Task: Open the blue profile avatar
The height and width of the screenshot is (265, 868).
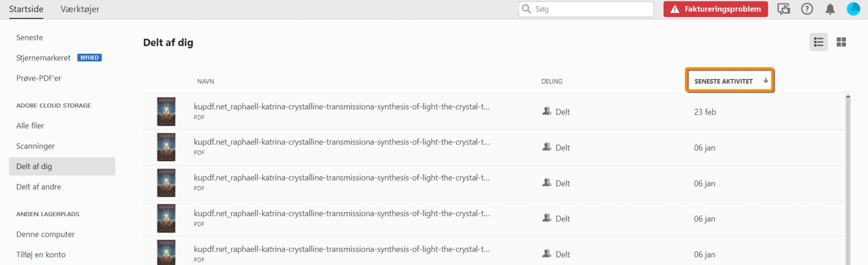Action: [x=853, y=9]
